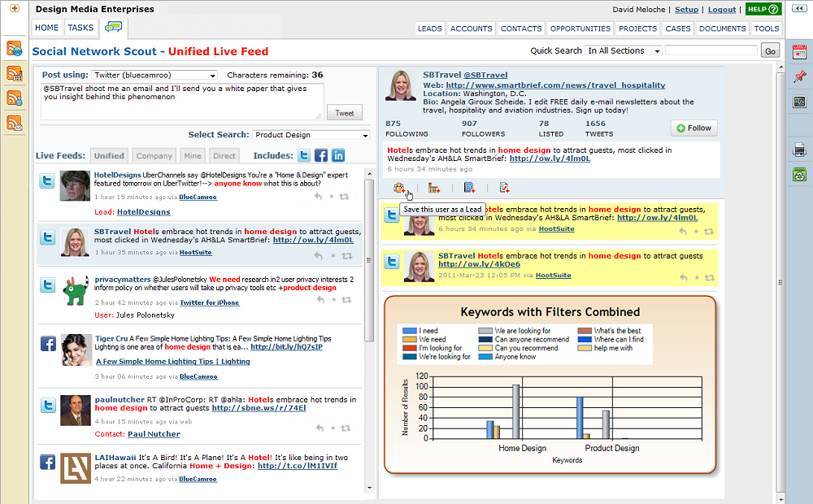Open the LEADS section

pos(430,28)
